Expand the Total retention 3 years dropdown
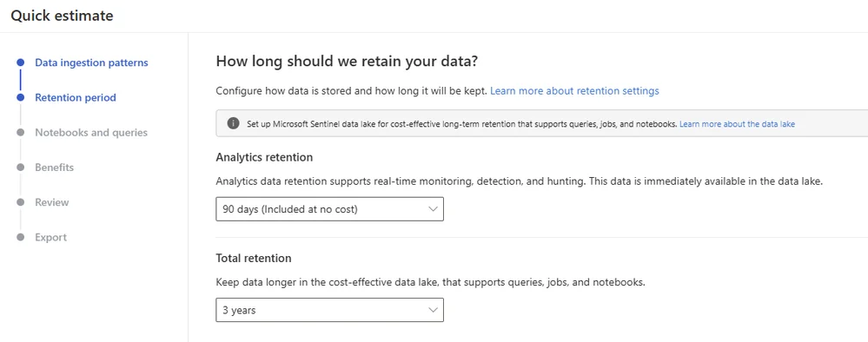Viewport: 868px width, 342px height. click(x=329, y=310)
